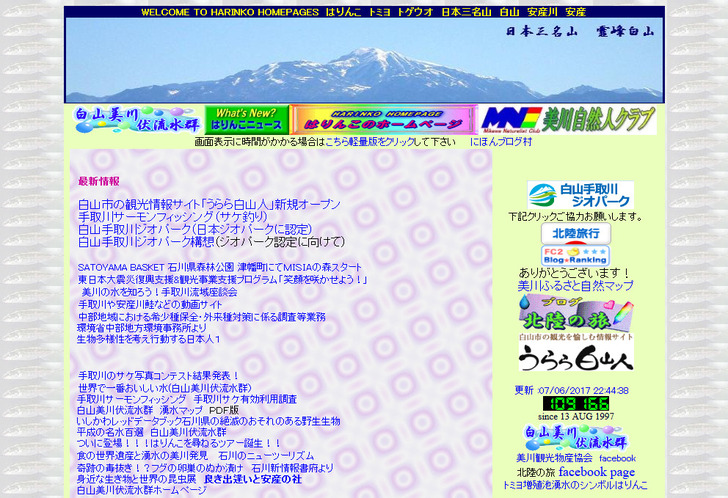This screenshot has height=498, width=728.
Task: Open the 手取川のサケ写真コンテスト結果発表 link
Action: [158, 376]
